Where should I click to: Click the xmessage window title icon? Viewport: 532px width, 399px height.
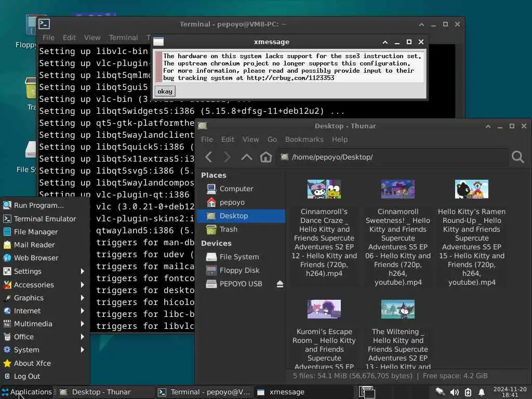pos(158,42)
